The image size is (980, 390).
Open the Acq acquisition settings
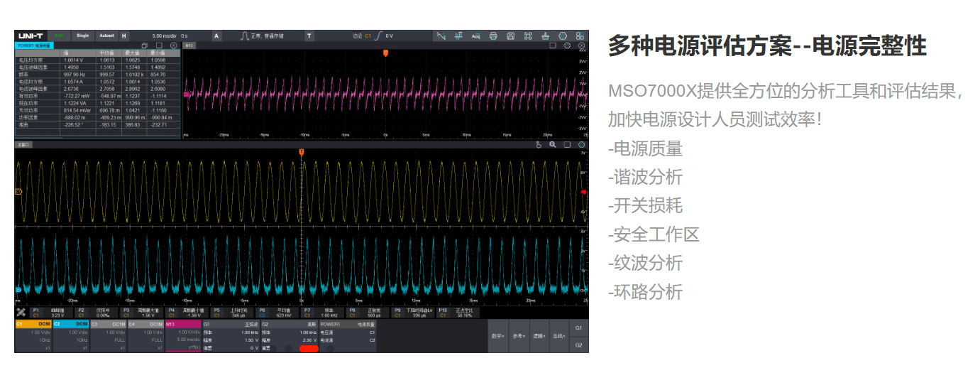coord(476,36)
